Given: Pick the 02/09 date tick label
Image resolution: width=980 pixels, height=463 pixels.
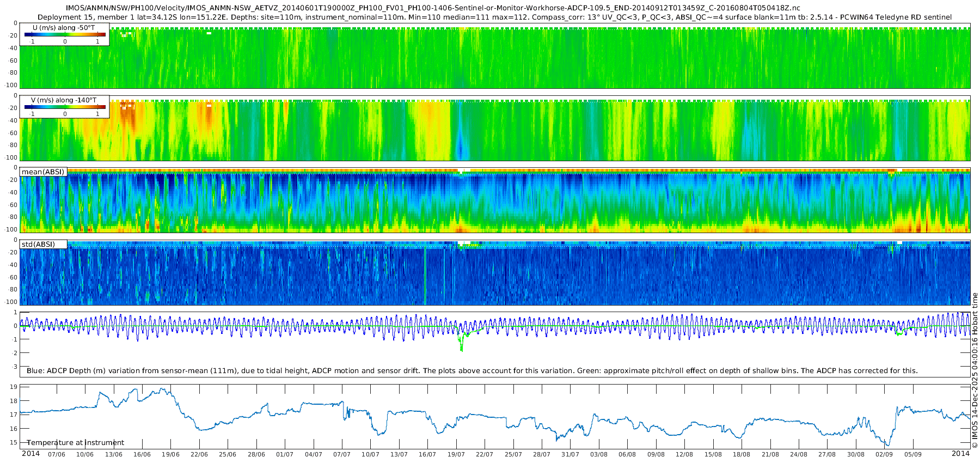Looking at the screenshot, I should [884, 454].
